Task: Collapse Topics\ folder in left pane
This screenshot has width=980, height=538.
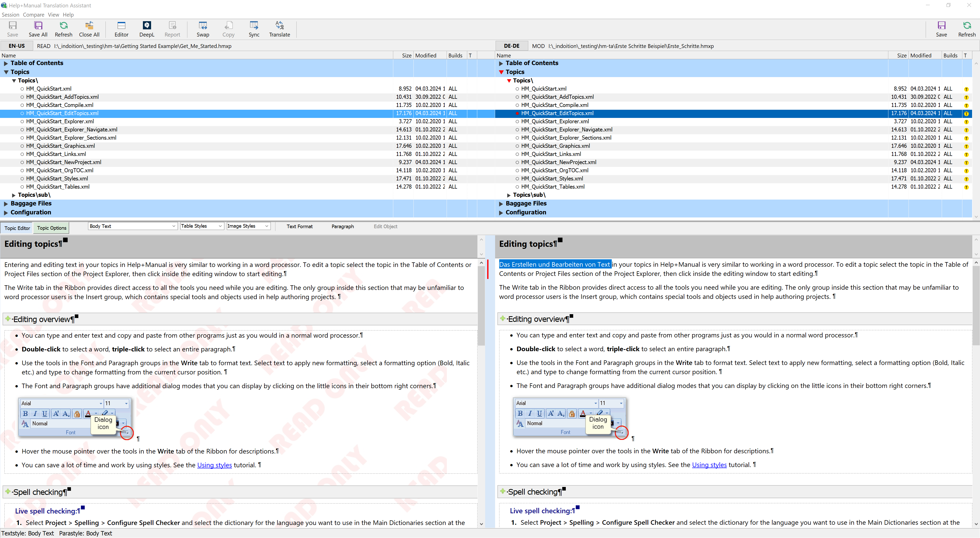Action: [14, 81]
